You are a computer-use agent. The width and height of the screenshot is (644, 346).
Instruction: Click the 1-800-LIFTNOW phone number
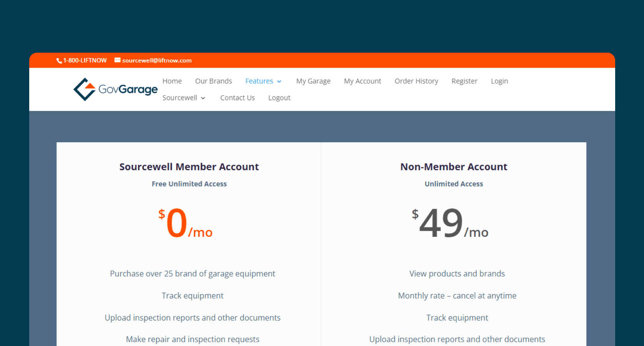coord(85,60)
